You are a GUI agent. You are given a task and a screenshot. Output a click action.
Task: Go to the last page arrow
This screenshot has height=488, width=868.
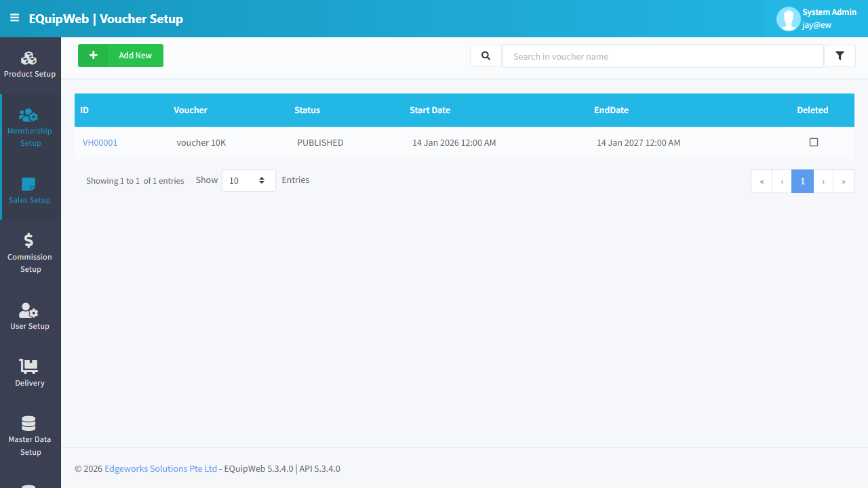[844, 182]
